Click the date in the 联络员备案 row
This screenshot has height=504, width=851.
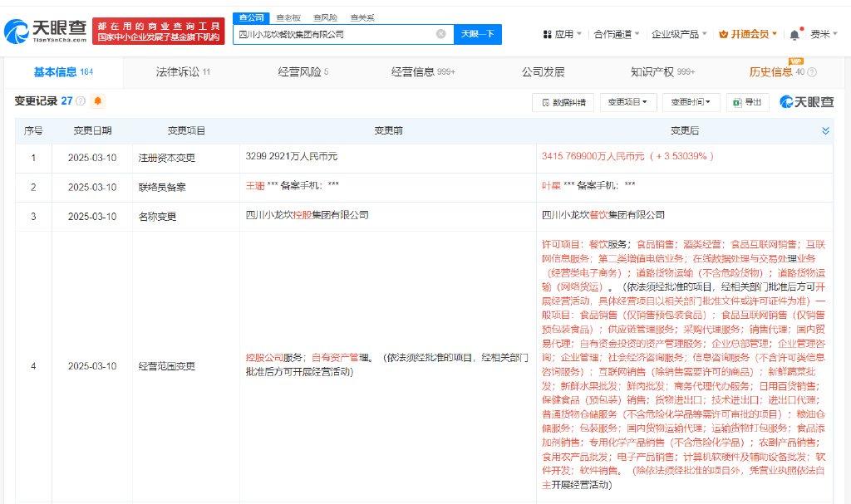(x=92, y=187)
